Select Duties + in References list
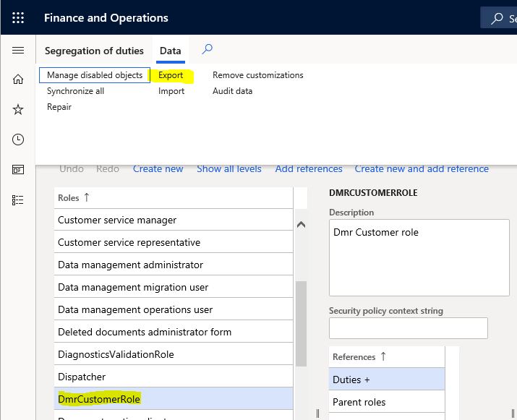This screenshot has width=517, height=420. [387, 380]
